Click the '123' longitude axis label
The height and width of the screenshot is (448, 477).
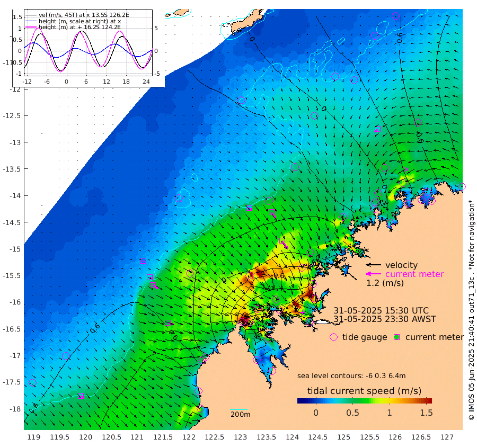pos(240,437)
